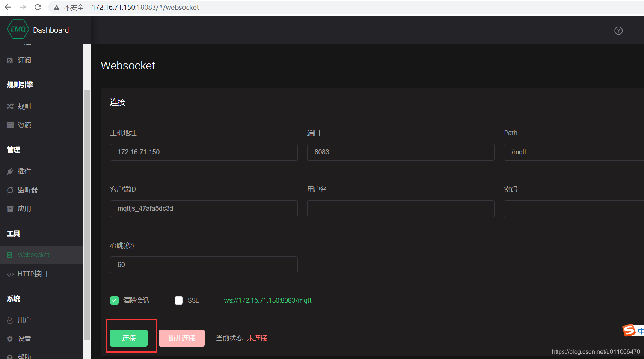Open the 插件 (Plugins) page
Screen dimensions: 644x359
tap(24, 171)
